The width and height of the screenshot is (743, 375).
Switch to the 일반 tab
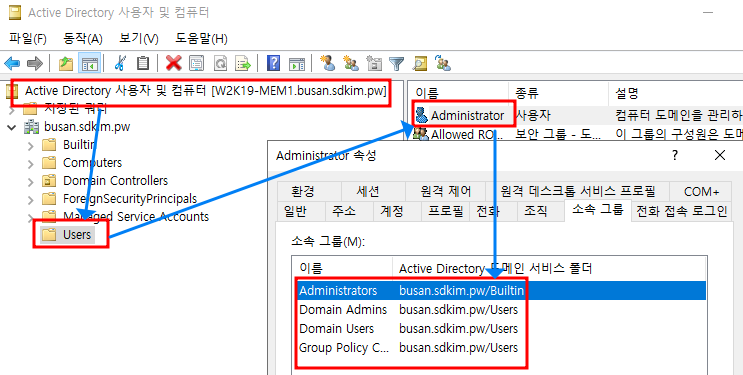pyautogui.click(x=301, y=211)
